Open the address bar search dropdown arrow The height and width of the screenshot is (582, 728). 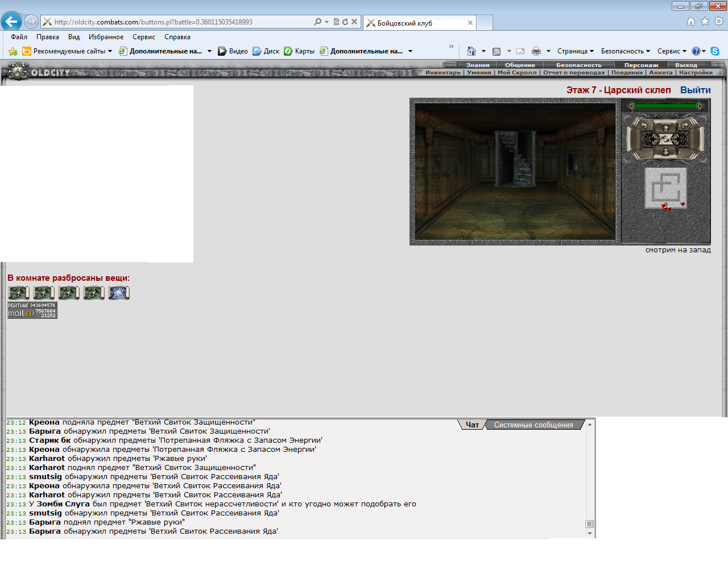coord(326,22)
